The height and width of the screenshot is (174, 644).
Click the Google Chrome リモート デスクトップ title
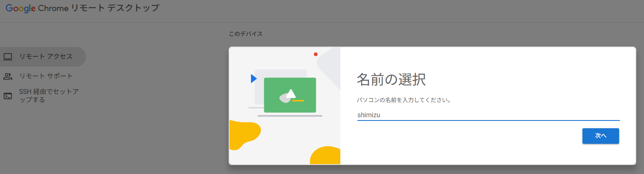[x=82, y=8]
